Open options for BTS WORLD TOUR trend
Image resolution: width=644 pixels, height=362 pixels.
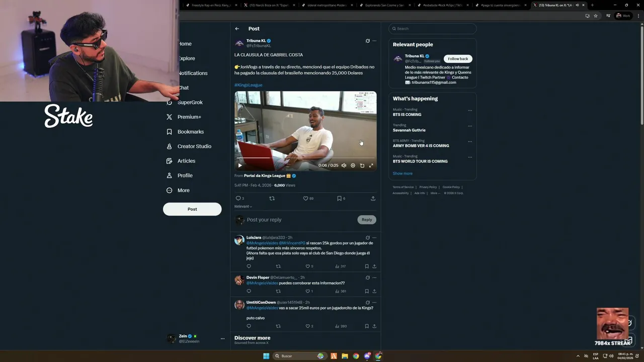(470, 157)
